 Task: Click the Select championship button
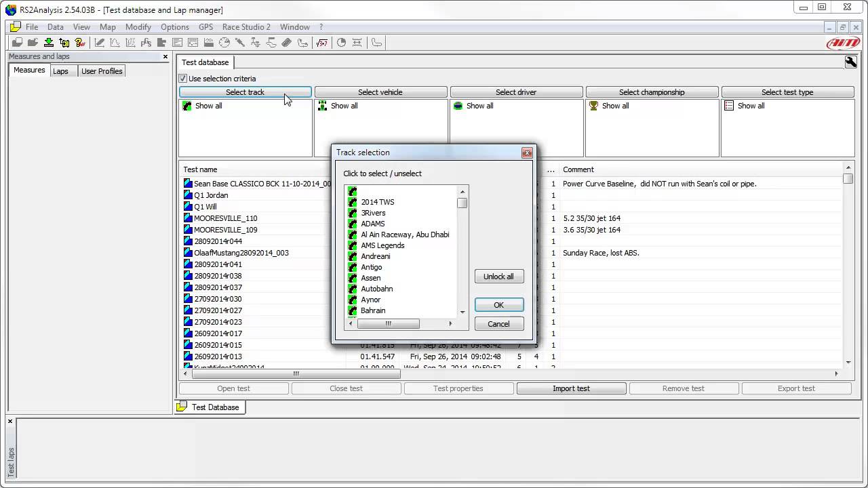click(652, 92)
